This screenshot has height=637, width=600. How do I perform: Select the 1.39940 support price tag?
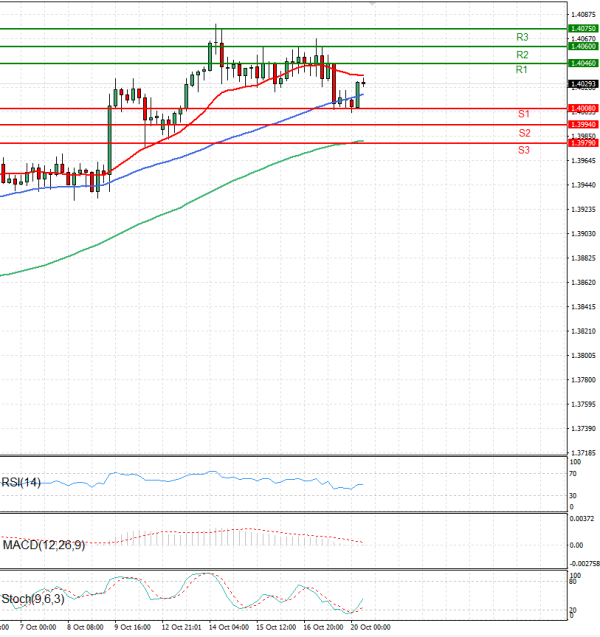[582, 124]
